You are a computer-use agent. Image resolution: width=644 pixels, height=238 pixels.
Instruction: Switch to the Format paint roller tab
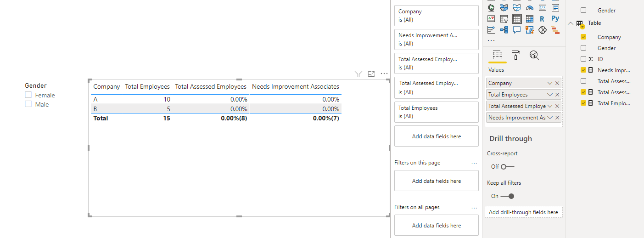516,56
